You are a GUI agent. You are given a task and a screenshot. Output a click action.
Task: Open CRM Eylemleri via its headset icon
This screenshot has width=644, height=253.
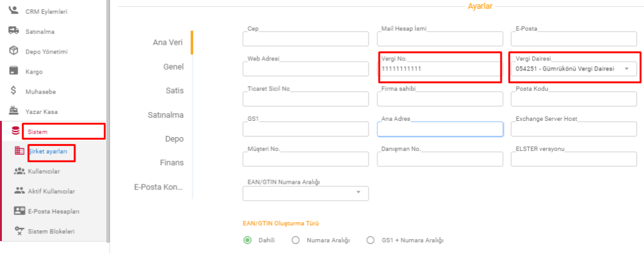coord(13,10)
